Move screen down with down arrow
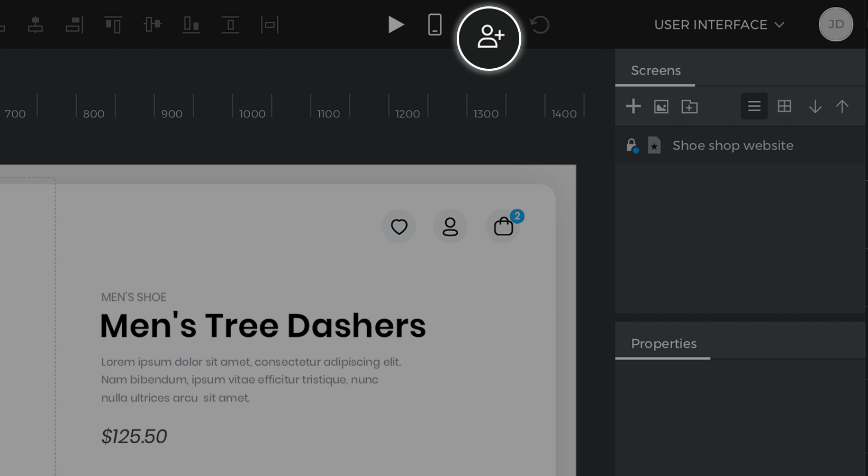 815,106
